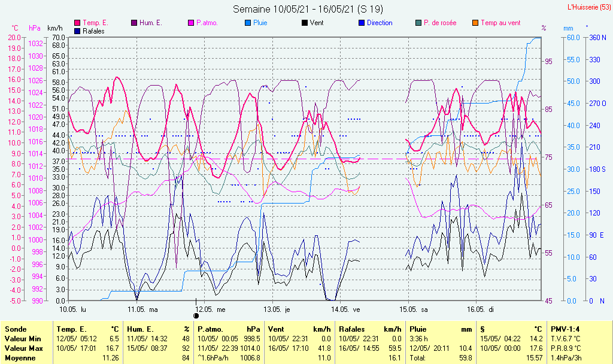
Task: Click the '15.05. sa' date label
Action: pyautogui.click(x=414, y=310)
